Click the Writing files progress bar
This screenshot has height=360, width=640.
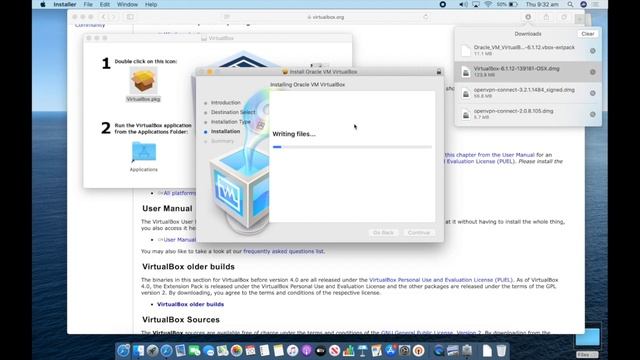click(352, 147)
